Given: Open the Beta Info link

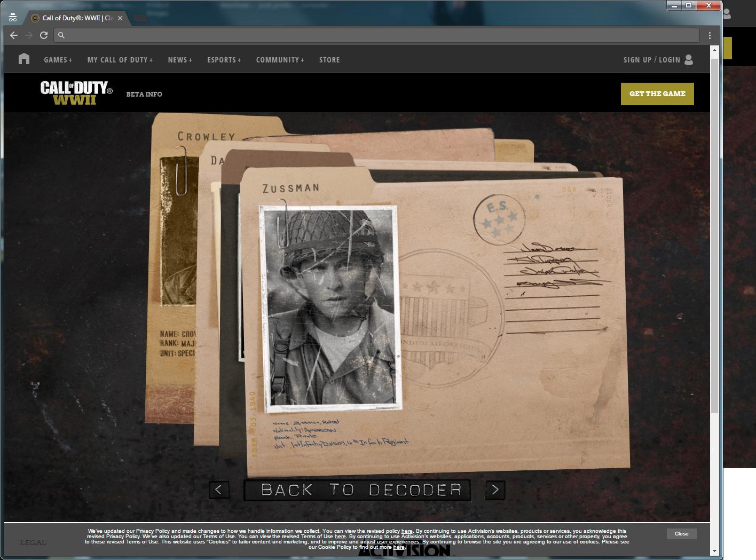Looking at the screenshot, I should 144,94.
